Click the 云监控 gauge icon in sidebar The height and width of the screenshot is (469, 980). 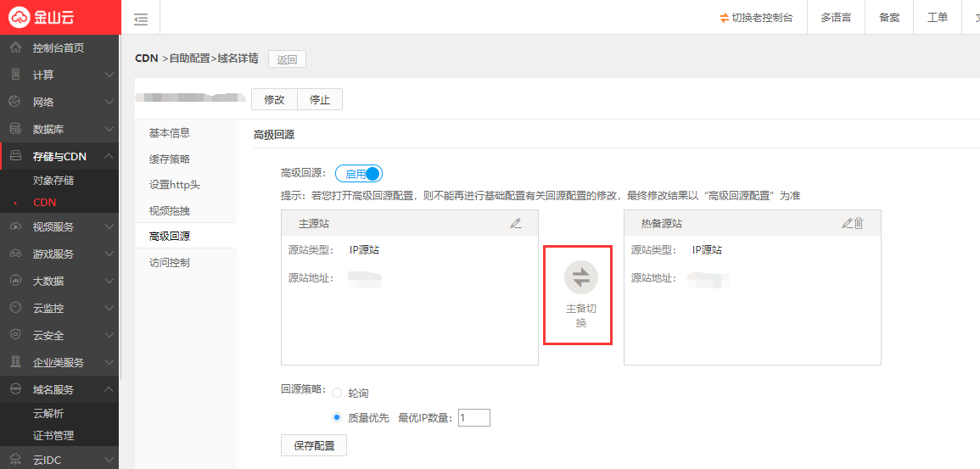pos(15,308)
